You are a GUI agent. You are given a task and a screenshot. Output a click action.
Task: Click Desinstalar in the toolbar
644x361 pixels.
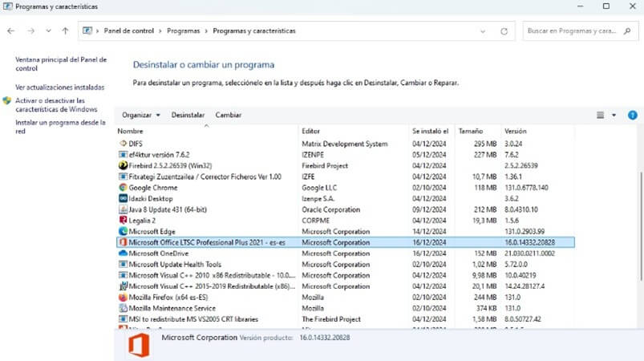(188, 116)
